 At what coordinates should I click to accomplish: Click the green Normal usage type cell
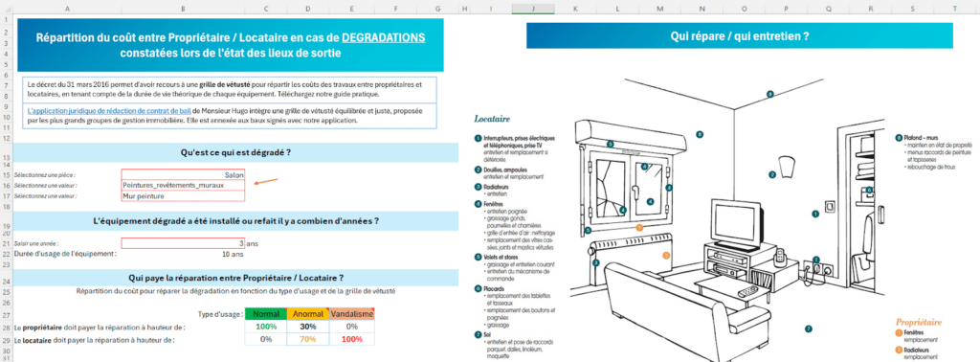pyautogui.click(x=266, y=314)
